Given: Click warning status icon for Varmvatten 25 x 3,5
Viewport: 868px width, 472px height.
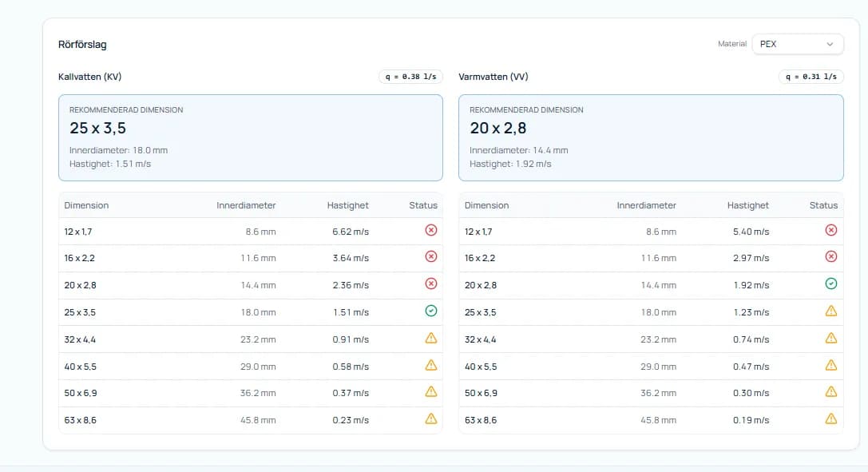Looking at the screenshot, I should coord(831,311).
